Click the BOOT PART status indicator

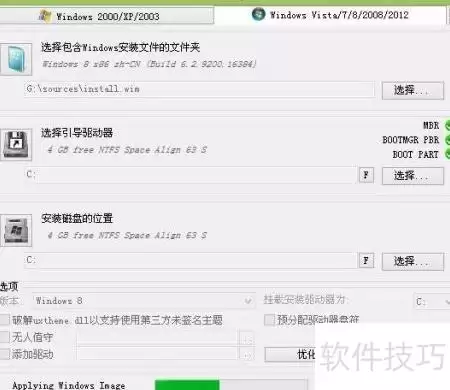click(x=447, y=154)
